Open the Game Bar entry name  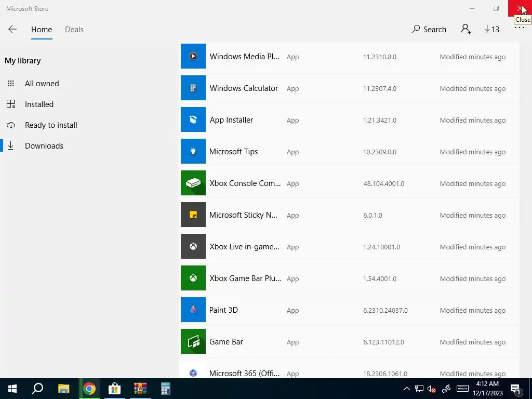tap(226, 342)
